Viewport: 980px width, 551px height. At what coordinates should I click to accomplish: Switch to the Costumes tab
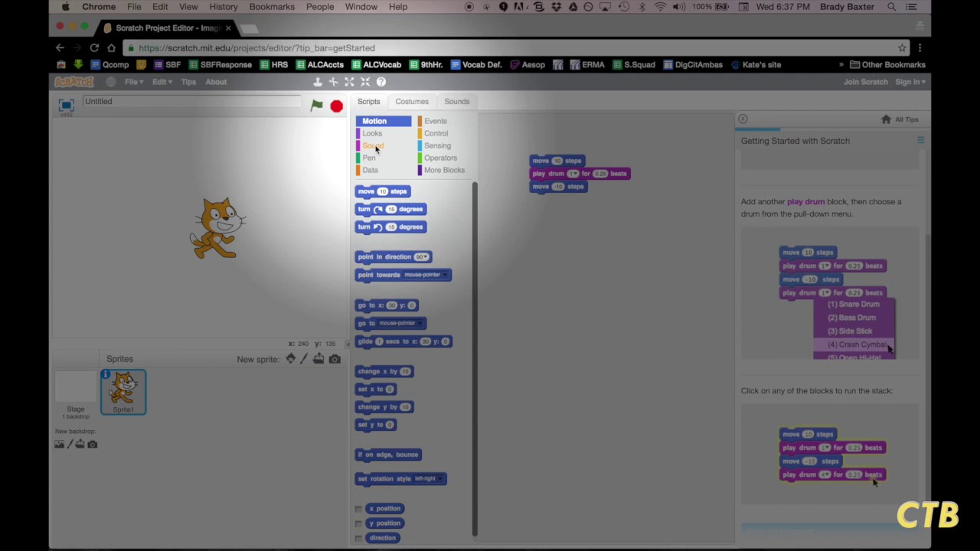[x=412, y=101]
